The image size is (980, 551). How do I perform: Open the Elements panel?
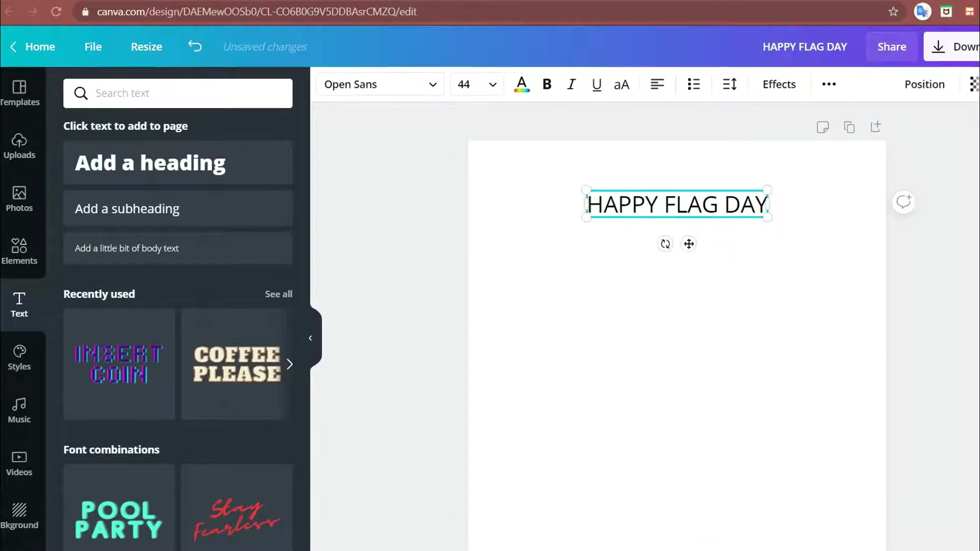[20, 251]
